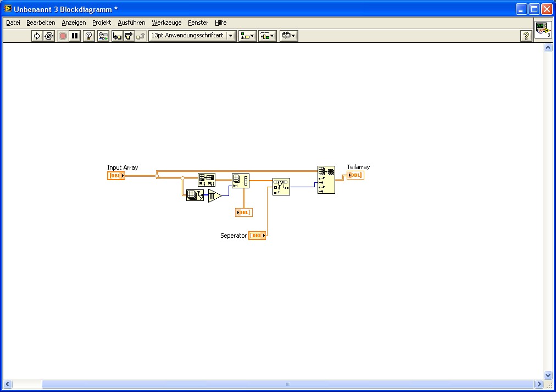Toggle Retain Wire Values button
Image resolution: width=556 pixels, height=392 pixels.
click(x=103, y=36)
